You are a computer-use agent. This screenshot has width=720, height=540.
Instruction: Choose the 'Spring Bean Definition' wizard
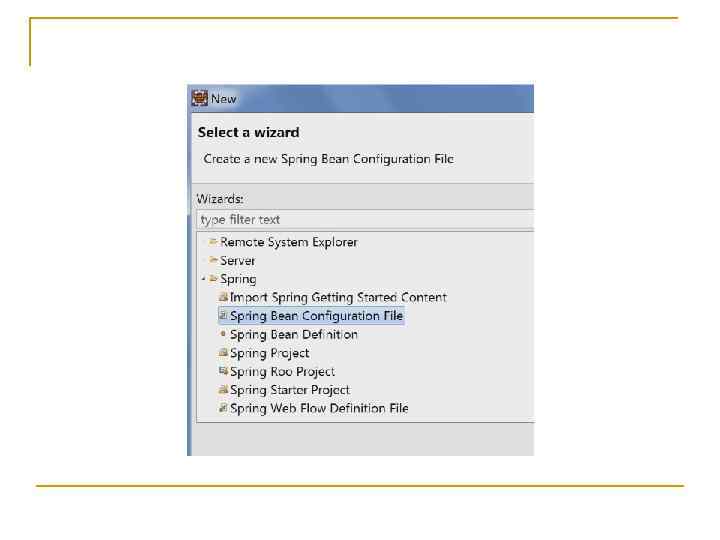pos(294,335)
